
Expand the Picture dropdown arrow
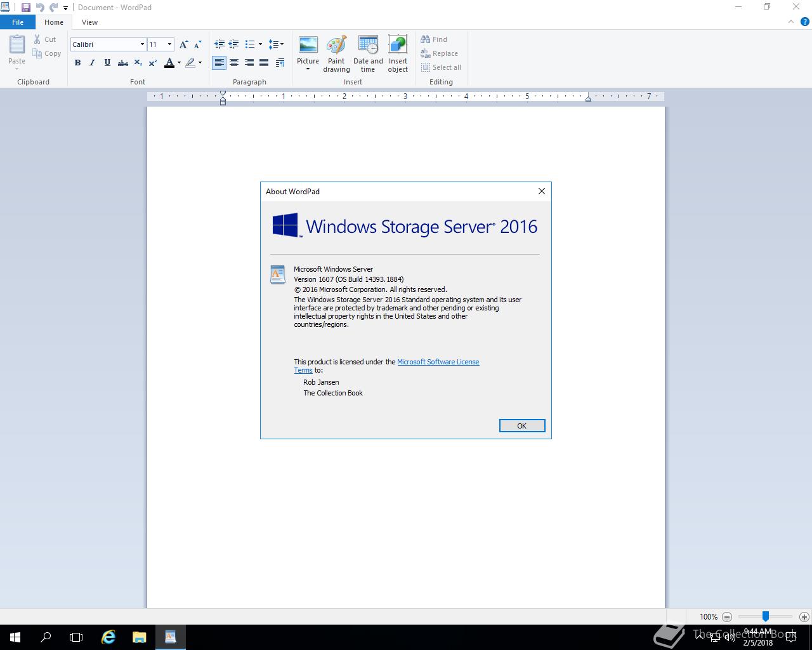coord(308,69)
